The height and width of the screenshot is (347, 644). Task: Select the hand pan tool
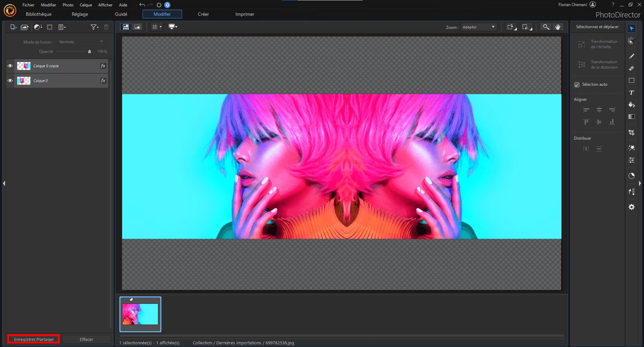[558, 27]
